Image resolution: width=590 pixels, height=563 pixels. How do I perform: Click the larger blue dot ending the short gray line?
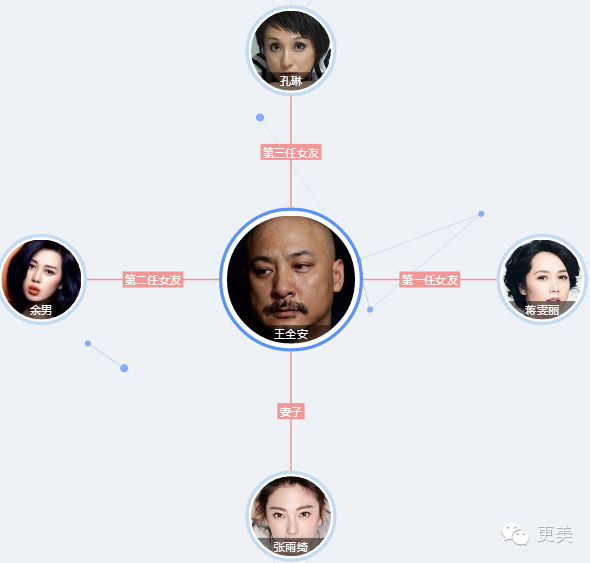click(x=124, y=368)
